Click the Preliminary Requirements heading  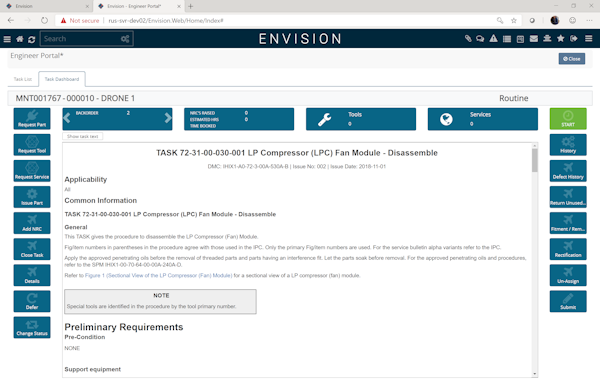click(x=124, y=327)
